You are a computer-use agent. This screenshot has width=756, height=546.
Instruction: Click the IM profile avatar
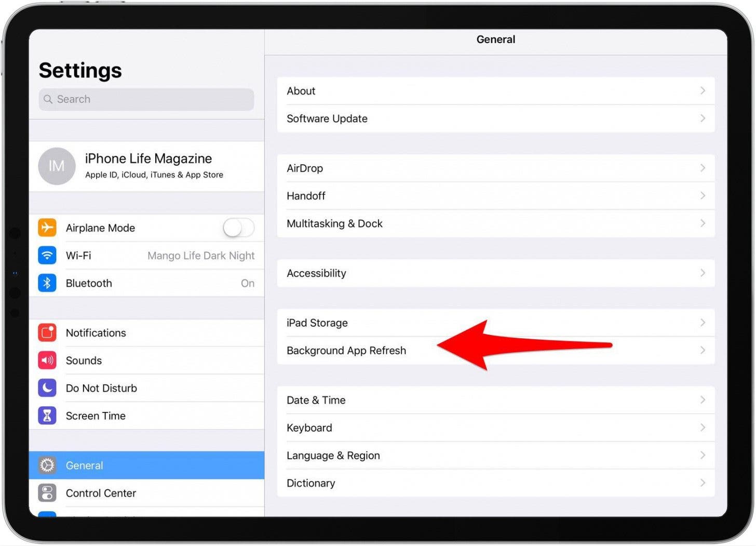57,166
